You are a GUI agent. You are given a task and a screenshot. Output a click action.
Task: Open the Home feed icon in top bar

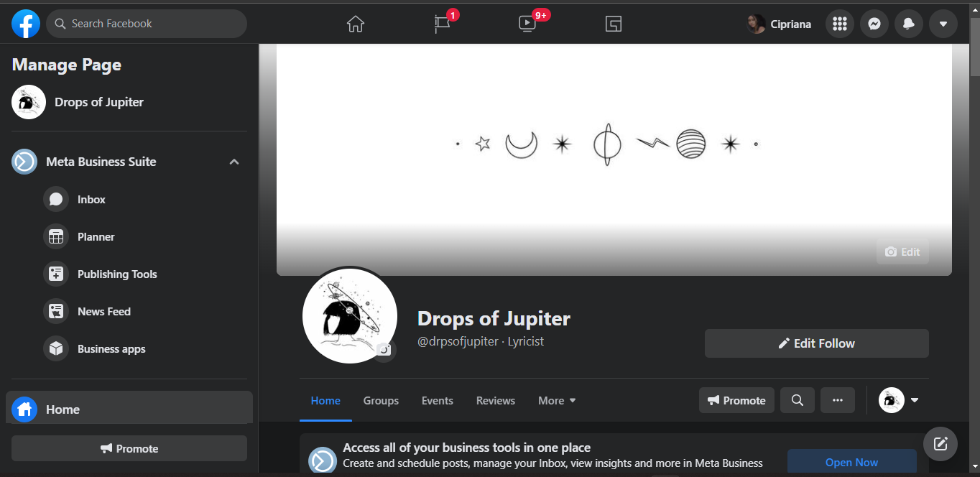356,24
